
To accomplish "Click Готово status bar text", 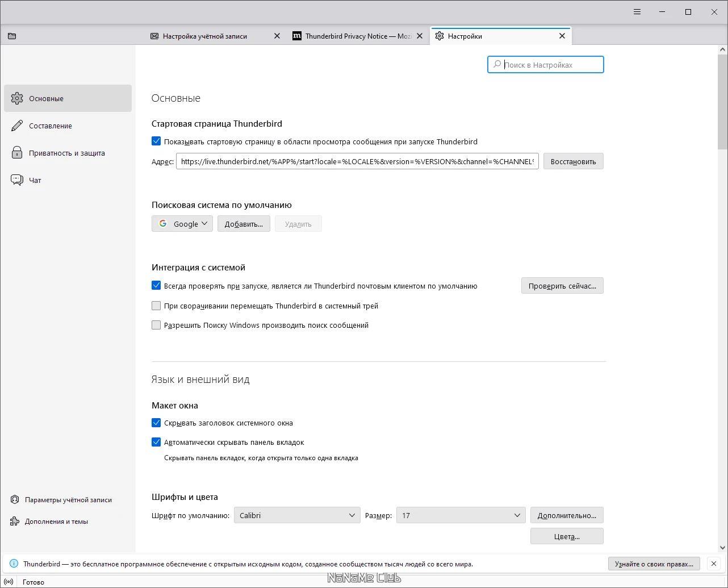I will click(34, 582).
